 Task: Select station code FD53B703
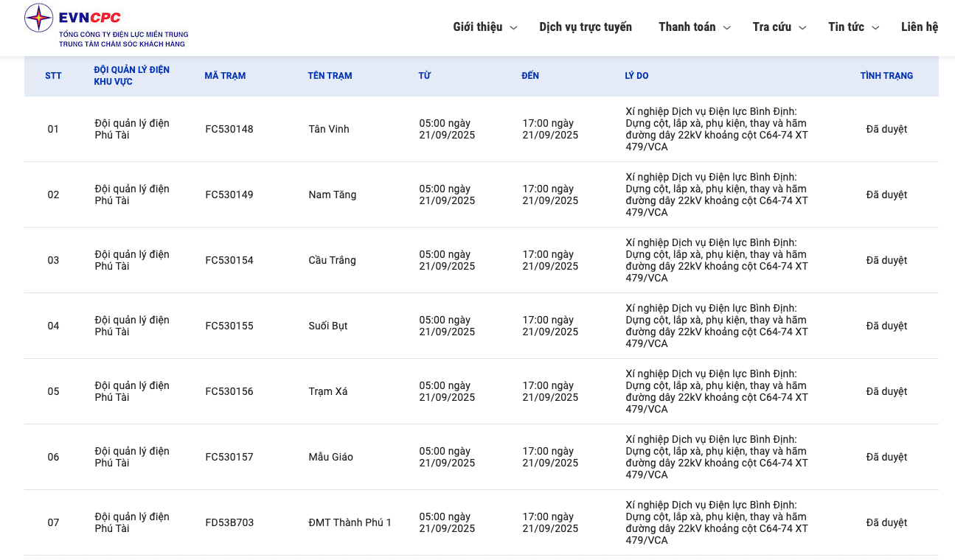[x=229, y=523]
